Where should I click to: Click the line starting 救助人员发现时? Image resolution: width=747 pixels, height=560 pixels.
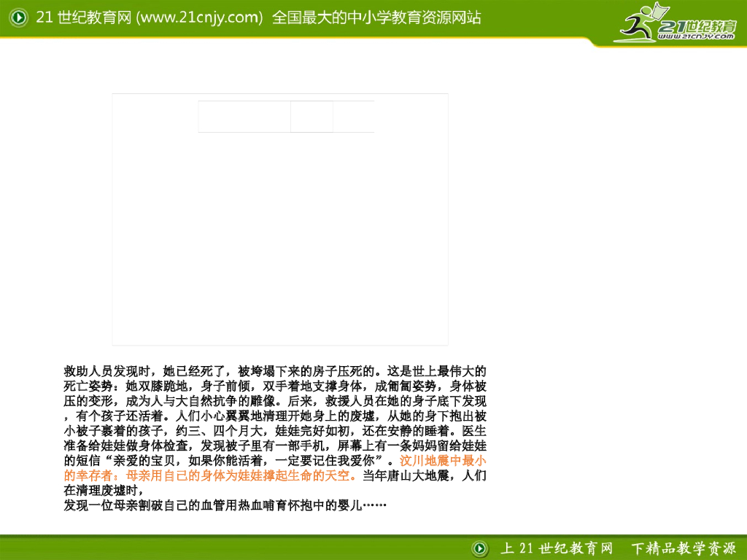click(x=275, y=371)
